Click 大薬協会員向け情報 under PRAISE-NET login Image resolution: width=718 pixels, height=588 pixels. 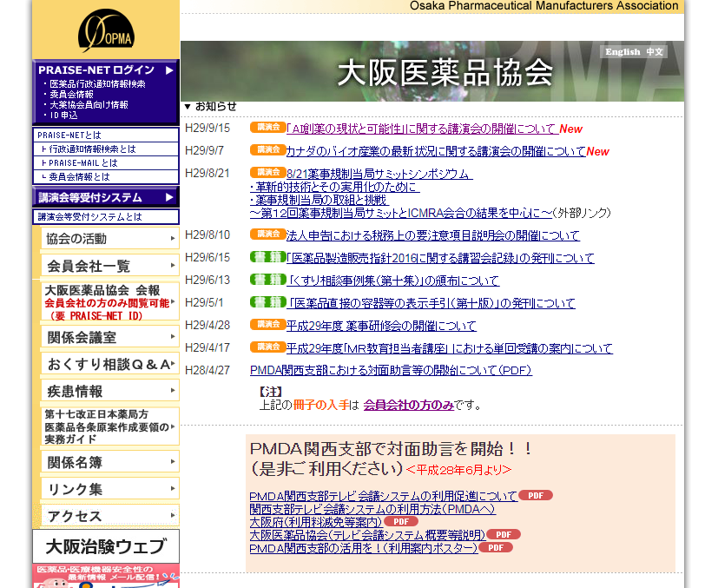89,104
